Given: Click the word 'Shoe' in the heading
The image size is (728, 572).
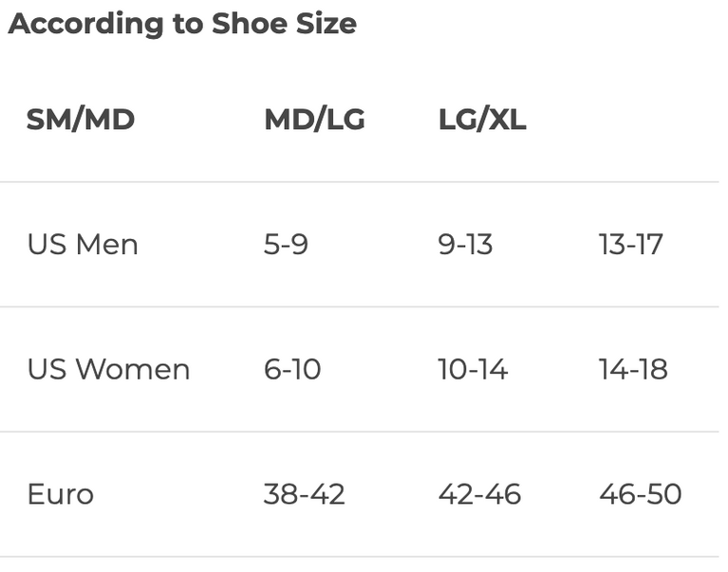Looking at the screenshot, I should pos(250,23).
